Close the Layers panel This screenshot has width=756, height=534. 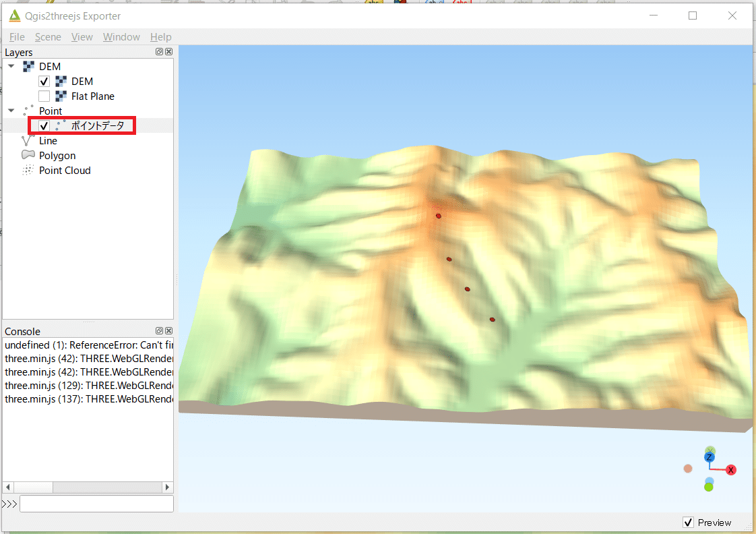pos(168,52)
